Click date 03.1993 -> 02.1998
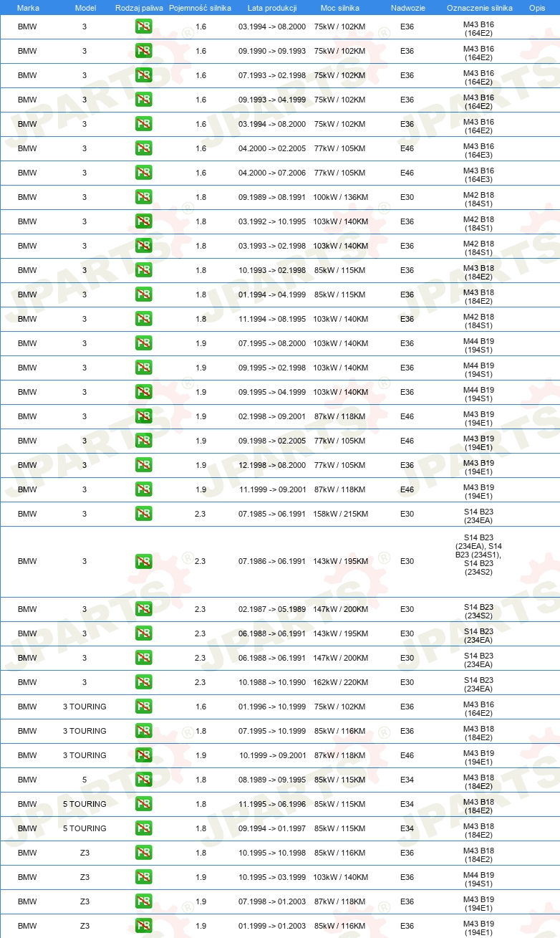Image resolution: width=560 pixels, height=938 pixels. click(x=272, y=246)
